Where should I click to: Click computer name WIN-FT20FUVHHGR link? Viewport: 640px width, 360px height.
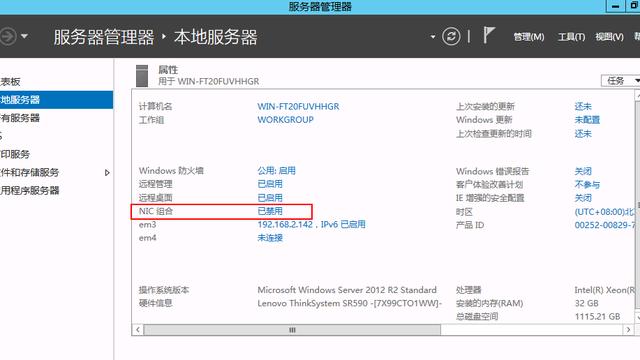[x=298, y=107]
